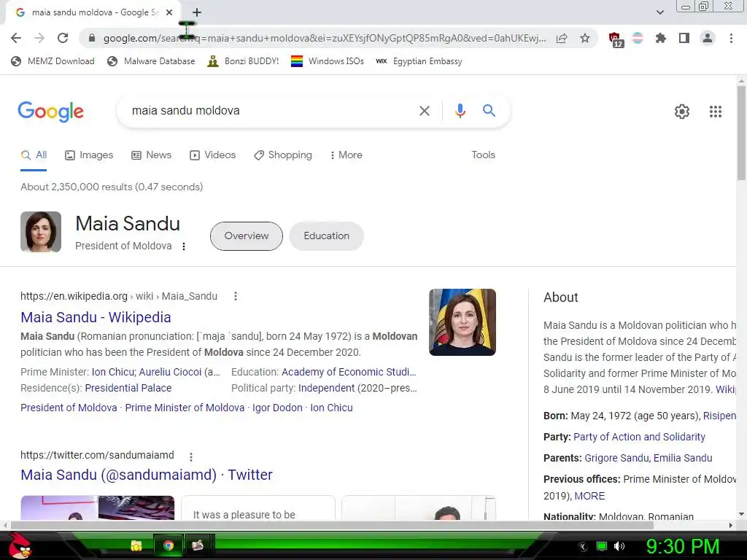This screenshot has height=560, width=747.
Task: Share this page from address bar
Action: point(562,38)
